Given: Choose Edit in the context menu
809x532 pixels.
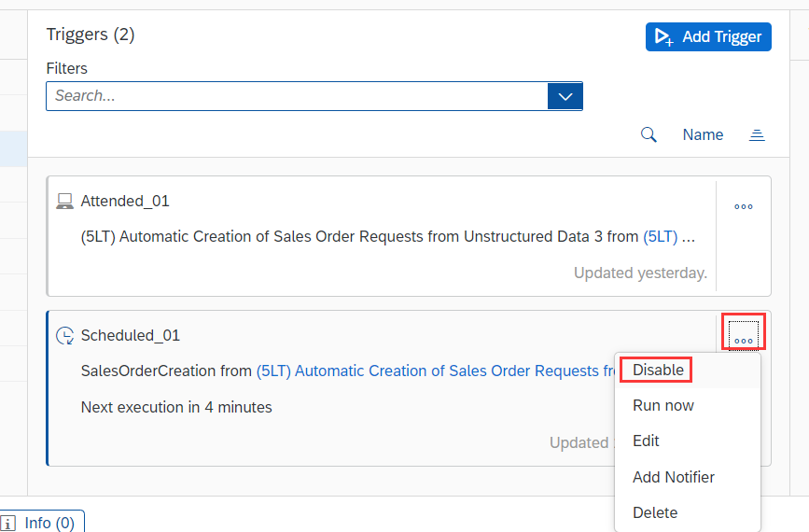Looking at the screenshot, I should tap(646, 441).
